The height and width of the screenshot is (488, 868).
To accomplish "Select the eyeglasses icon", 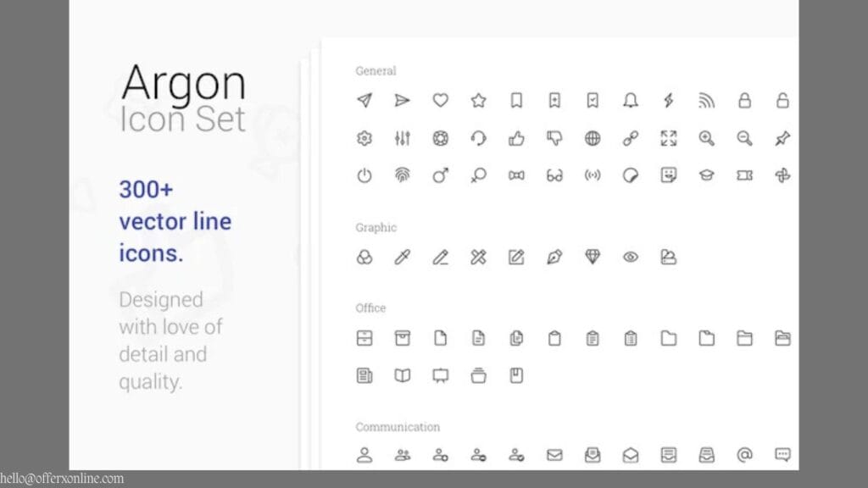I will (554, 175).
